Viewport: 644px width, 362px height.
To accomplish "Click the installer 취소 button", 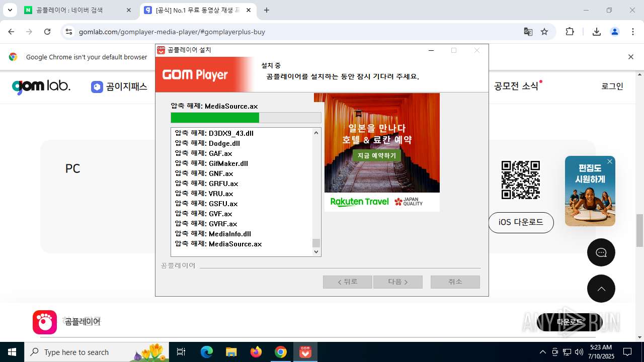I will (455, 282).
